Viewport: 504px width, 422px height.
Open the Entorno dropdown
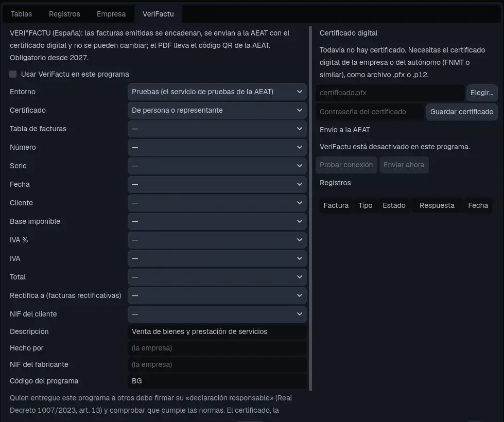[217, 92]
